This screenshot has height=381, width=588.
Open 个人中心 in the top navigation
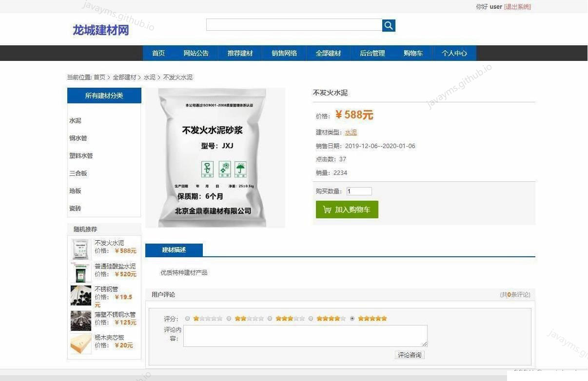point(454,53)
